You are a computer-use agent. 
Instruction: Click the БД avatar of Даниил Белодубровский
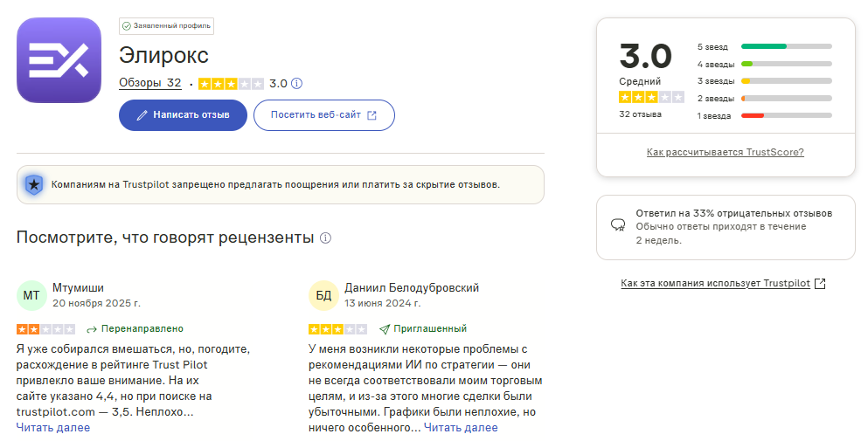point(323,295)
